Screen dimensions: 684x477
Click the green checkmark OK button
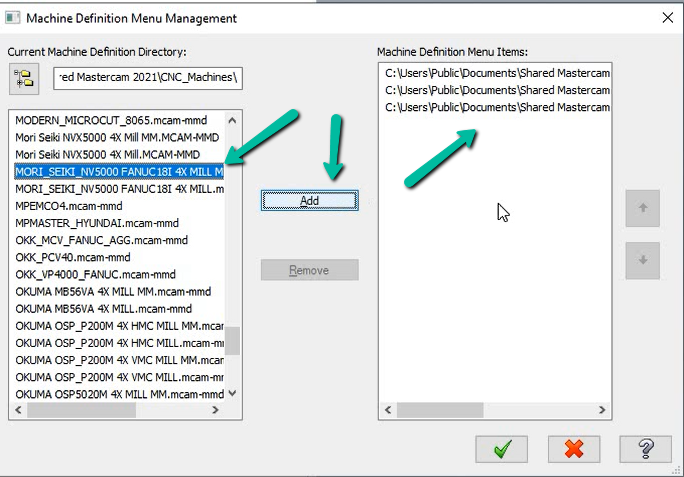tap(502, 449)
